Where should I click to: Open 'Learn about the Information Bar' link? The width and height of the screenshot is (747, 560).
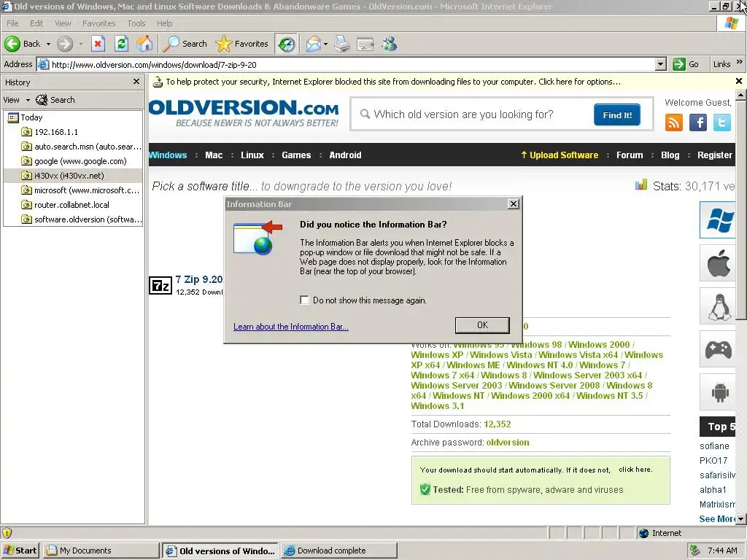[290, 327]
